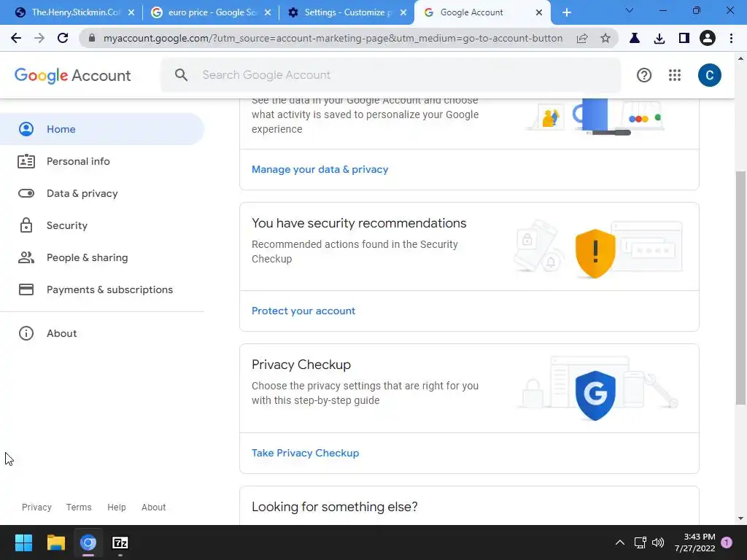
Task: Click the scrollbar down arrow
Action: click(x=740, y=518)
